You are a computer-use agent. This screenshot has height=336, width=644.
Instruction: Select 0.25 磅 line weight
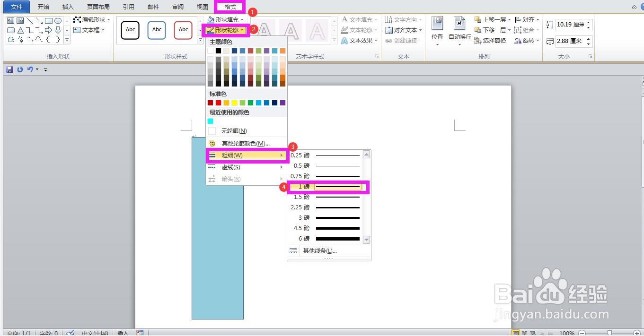click(x=326, y=155)
